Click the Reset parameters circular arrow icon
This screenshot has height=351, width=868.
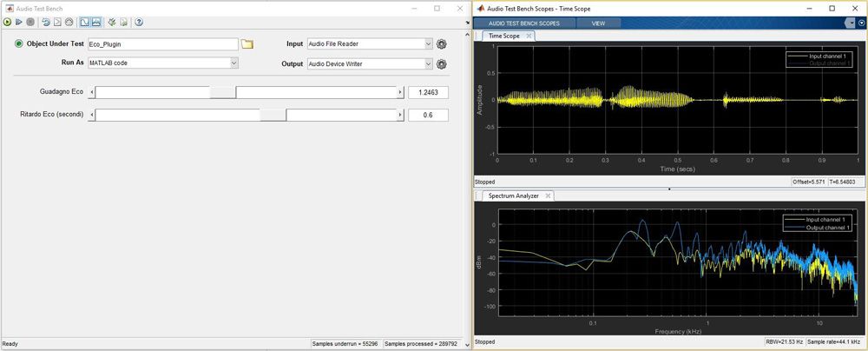coord(44,22)
